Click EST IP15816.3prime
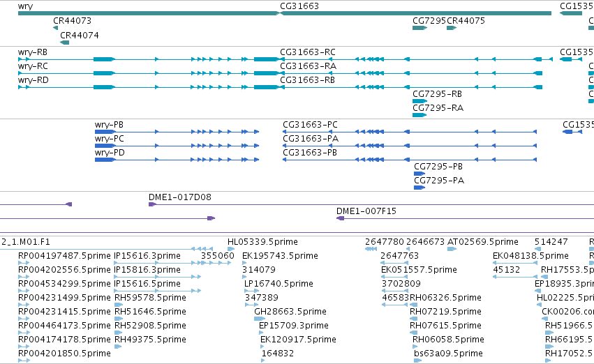 coord(147,270)
